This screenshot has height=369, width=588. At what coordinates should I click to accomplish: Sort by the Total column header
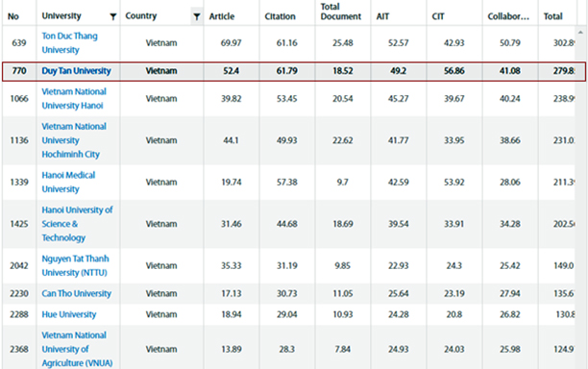552,16
